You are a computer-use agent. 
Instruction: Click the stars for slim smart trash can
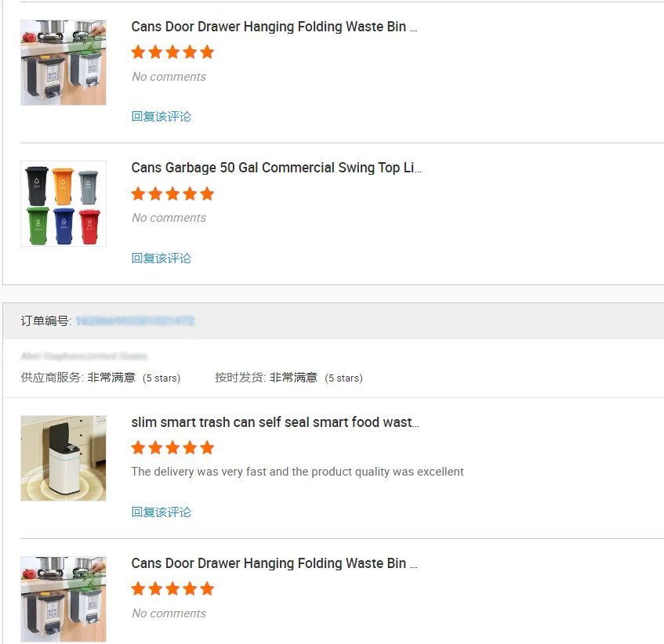[x=172, y=447]
